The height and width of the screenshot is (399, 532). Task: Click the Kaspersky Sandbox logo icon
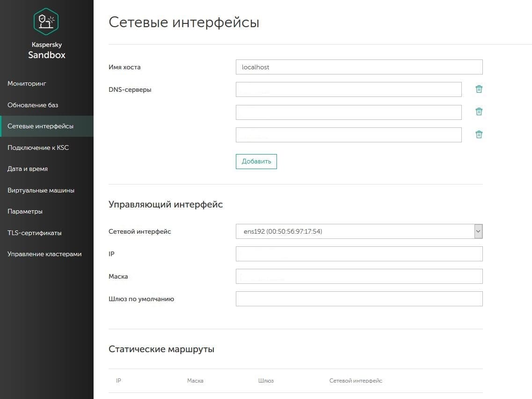46,22
